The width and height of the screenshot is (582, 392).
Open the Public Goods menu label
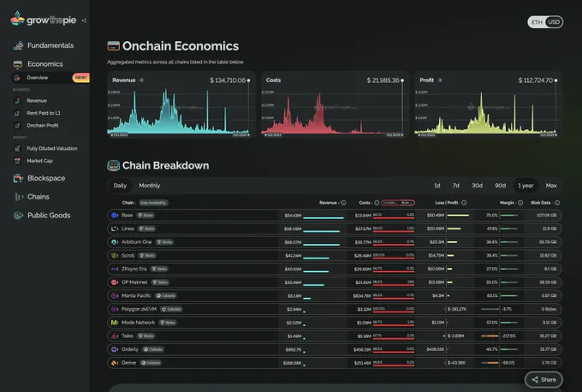(49, 216)
